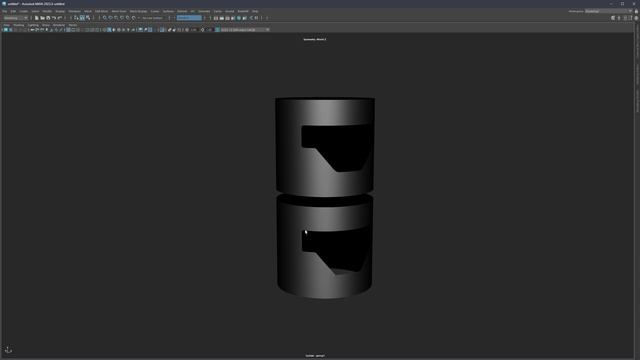Toggle select by hierarchy mode
Screen dimensions: 640x360
pos(76,18)
